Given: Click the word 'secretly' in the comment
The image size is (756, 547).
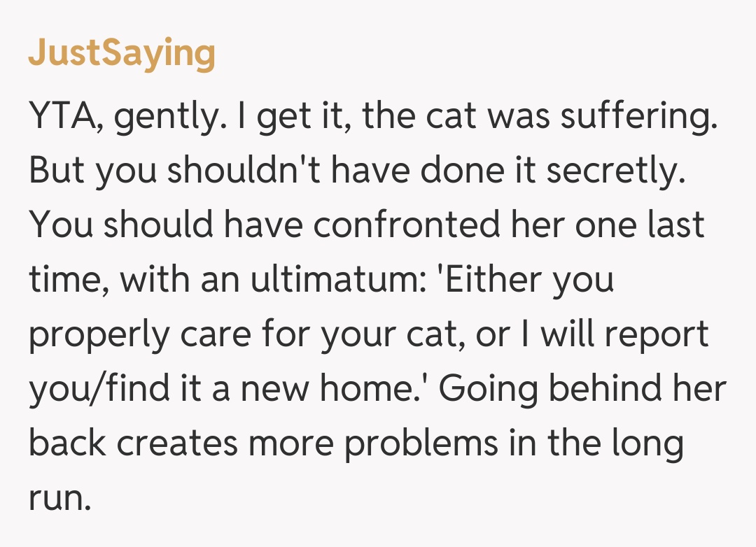Looking at the screenshot, I should tap(615, 170).
